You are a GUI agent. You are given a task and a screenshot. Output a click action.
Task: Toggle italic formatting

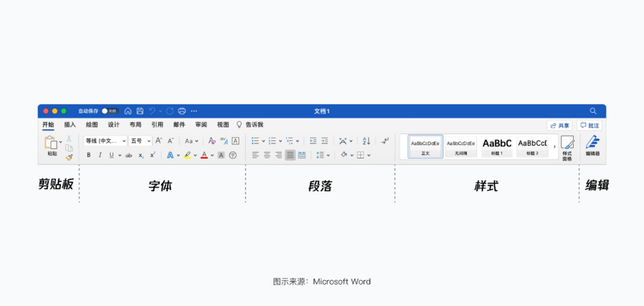pyautogui.click(x=100, y=155)
